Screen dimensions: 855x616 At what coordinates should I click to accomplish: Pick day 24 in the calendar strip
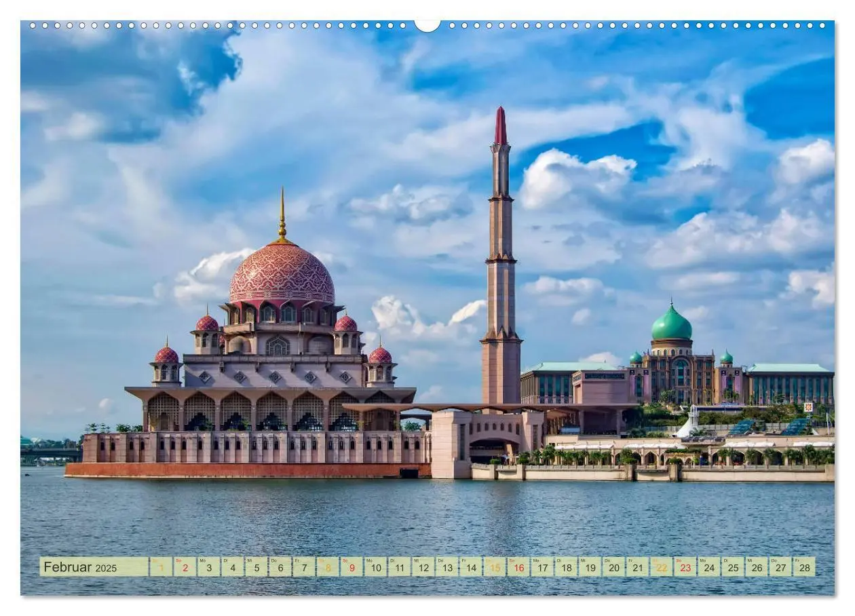tap(709, 566)
